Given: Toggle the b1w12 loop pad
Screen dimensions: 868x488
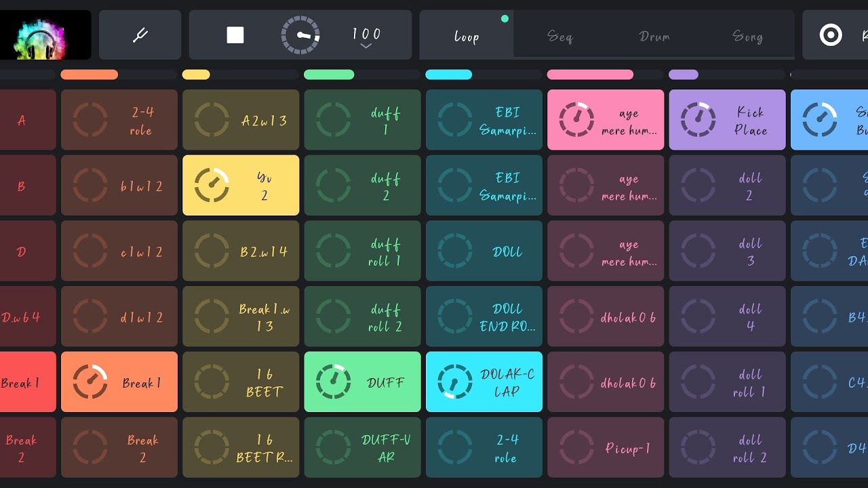Looking at the screenshot, I should click(x=119, y=185).
